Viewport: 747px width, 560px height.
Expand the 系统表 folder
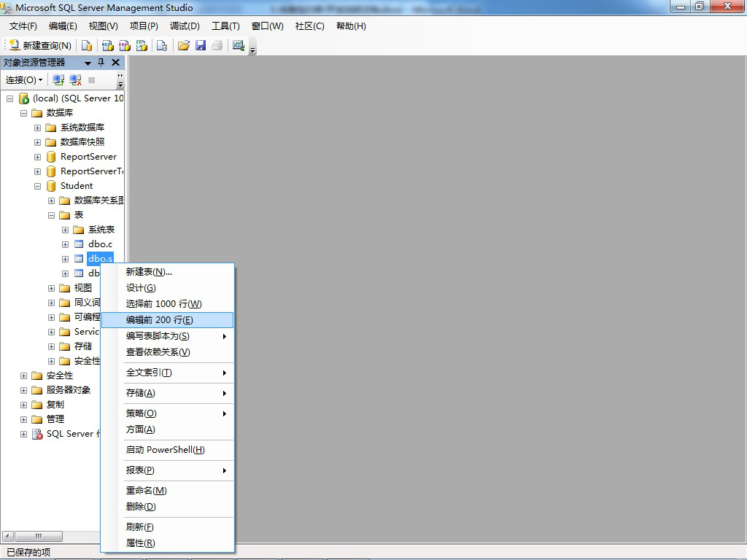pos(65,230)
